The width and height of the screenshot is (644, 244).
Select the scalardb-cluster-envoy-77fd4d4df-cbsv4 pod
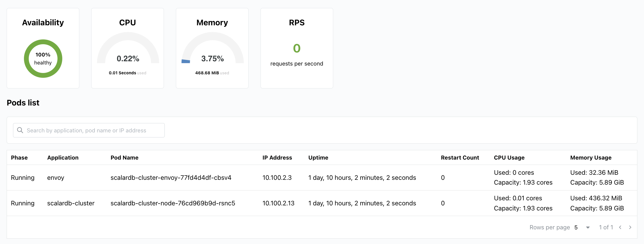(x=171, y=178)
